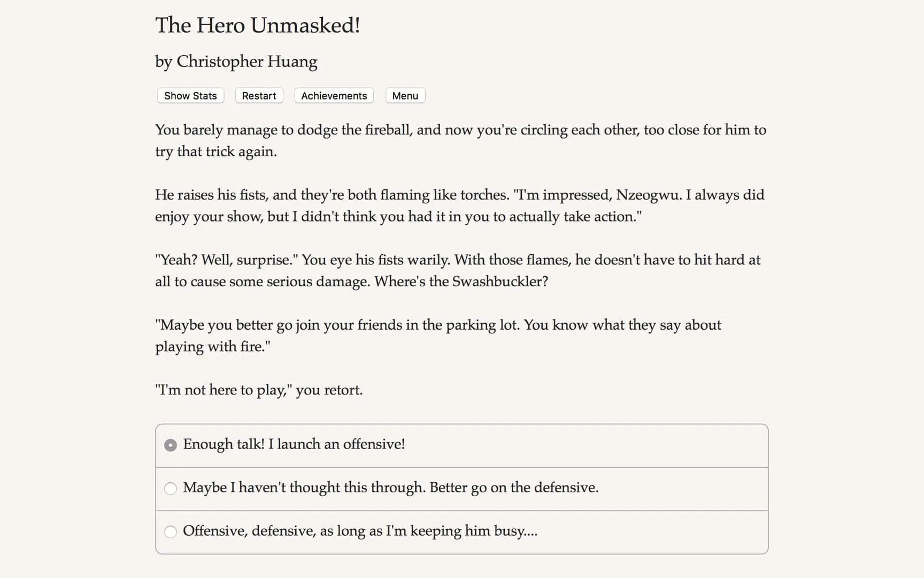Click the 'I'm not here to play' line
This screenshot has width=924, height=578.
pos(259,390)
